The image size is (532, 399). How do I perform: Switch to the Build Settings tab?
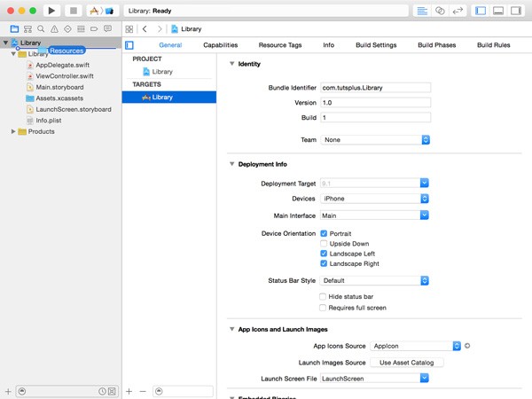coord(376,45)
